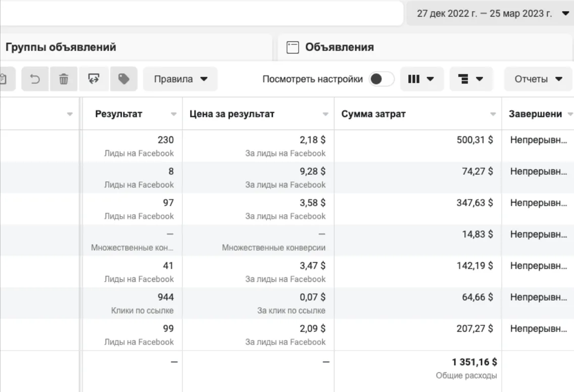Click cost per result 0,07 $
574x392 pixels.
point(312,297)
